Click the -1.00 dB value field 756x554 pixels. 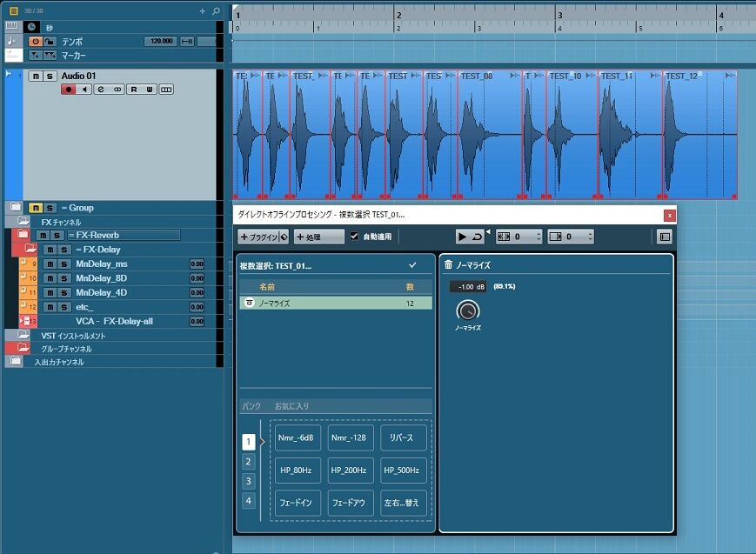click(x=468, y=286)
